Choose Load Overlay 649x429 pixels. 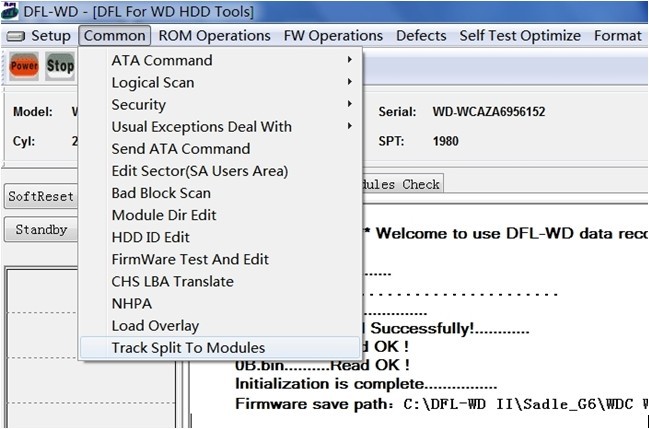pos(220,325)
